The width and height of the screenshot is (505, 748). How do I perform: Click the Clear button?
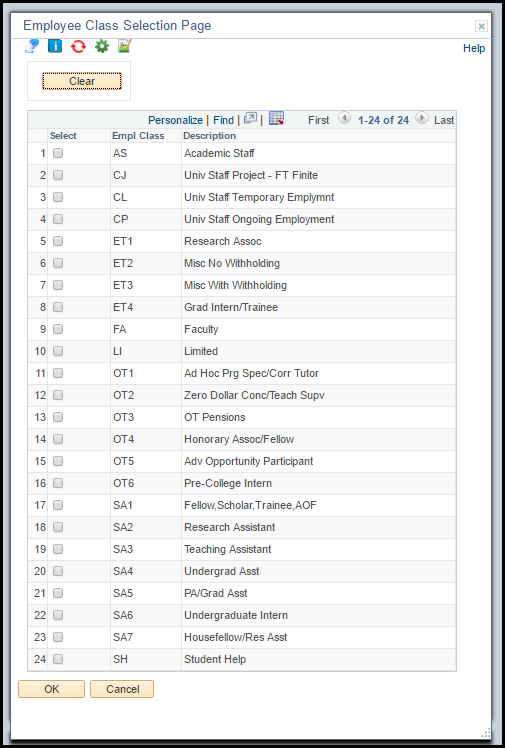82,81
